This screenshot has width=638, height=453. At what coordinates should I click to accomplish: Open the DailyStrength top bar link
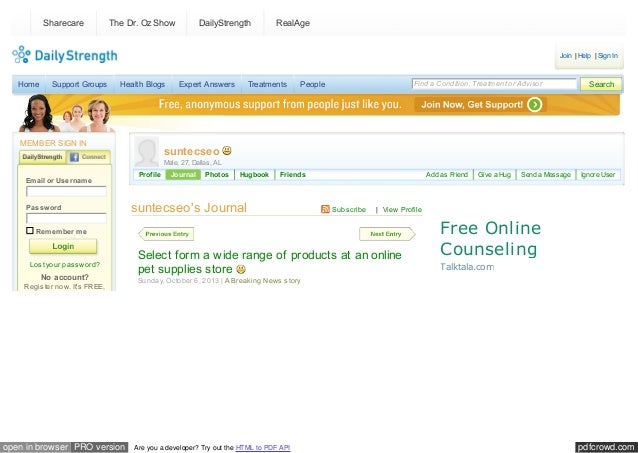[x=225, y=23]
